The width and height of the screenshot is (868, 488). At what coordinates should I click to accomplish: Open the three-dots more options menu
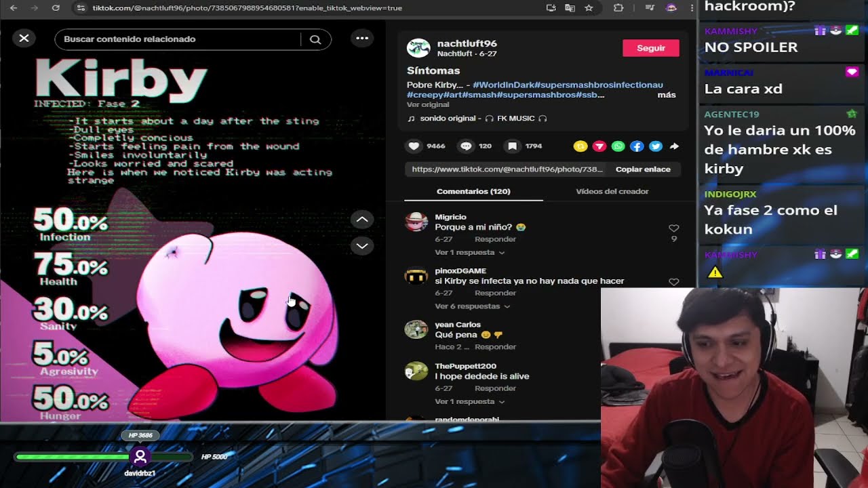tap(362, 38)
